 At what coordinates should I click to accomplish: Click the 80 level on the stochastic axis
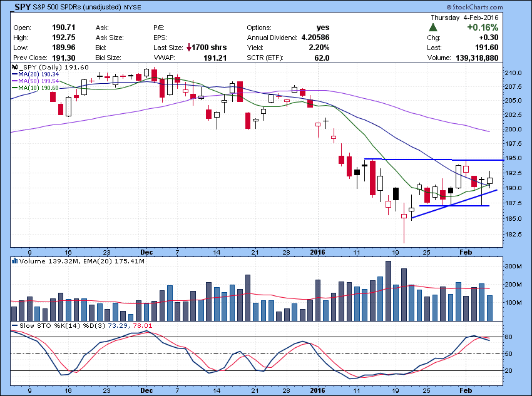(509, 337)
